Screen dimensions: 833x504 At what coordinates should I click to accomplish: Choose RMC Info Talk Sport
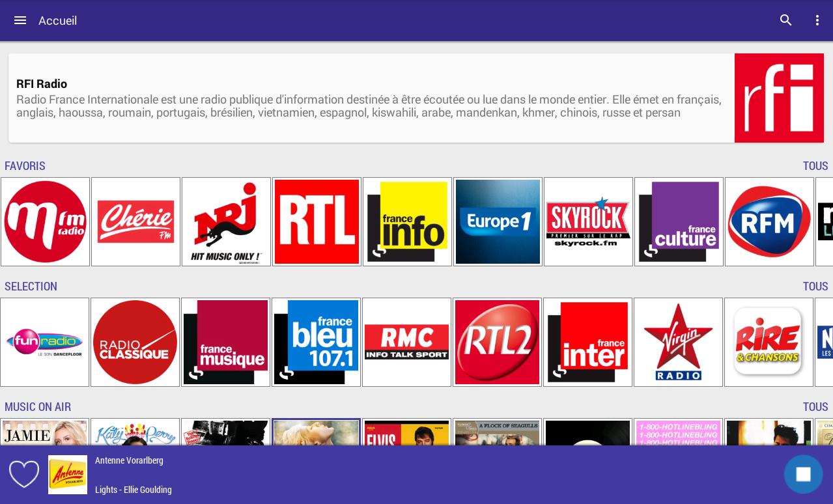[x=406, y=343]
